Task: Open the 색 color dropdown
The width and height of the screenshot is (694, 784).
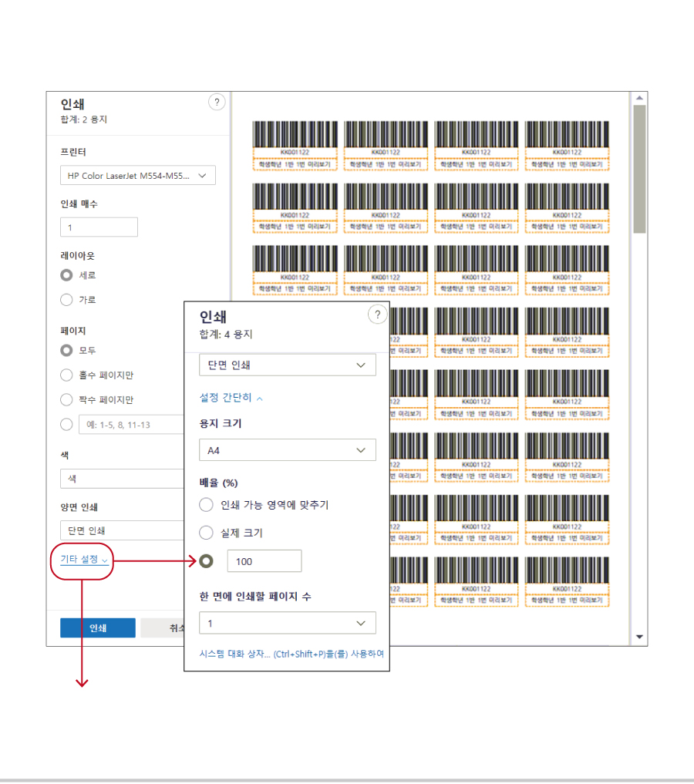Action: point(122,479)
